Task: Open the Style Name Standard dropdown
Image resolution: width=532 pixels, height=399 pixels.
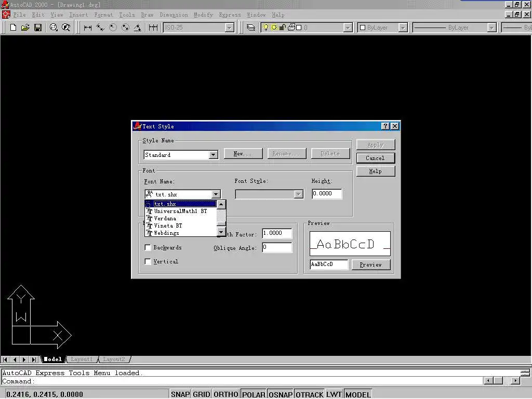Action: [213, 155]
